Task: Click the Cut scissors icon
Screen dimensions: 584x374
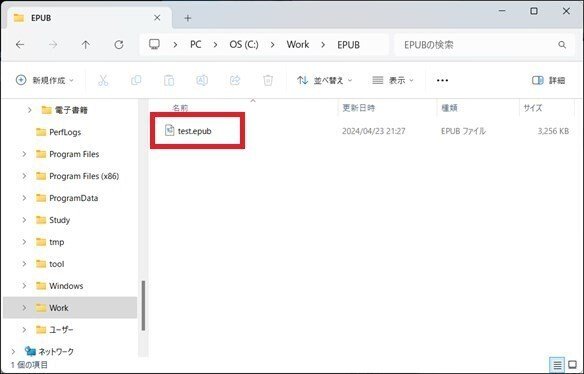Action: 103,80
